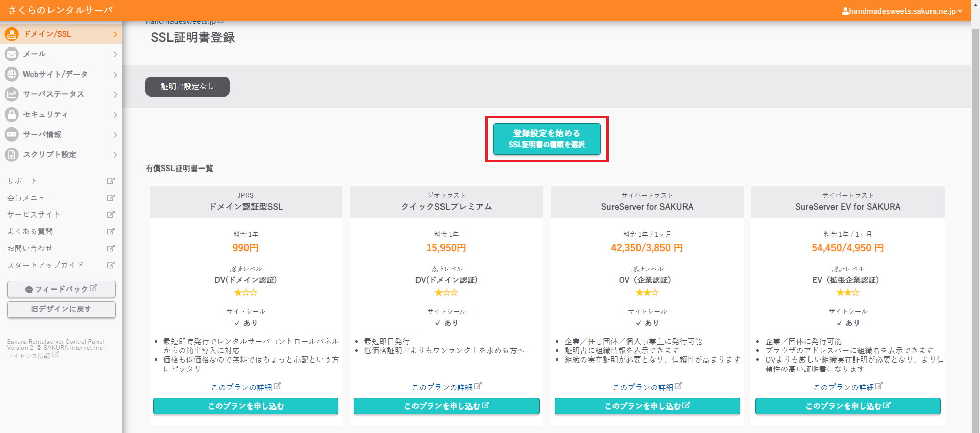
Task: Click the Webサイト/データ globe icon
Action: point(11,75)
